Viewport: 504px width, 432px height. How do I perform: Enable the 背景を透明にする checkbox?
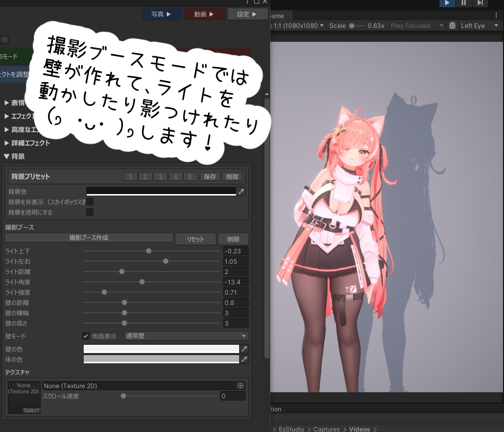(90, 212)
